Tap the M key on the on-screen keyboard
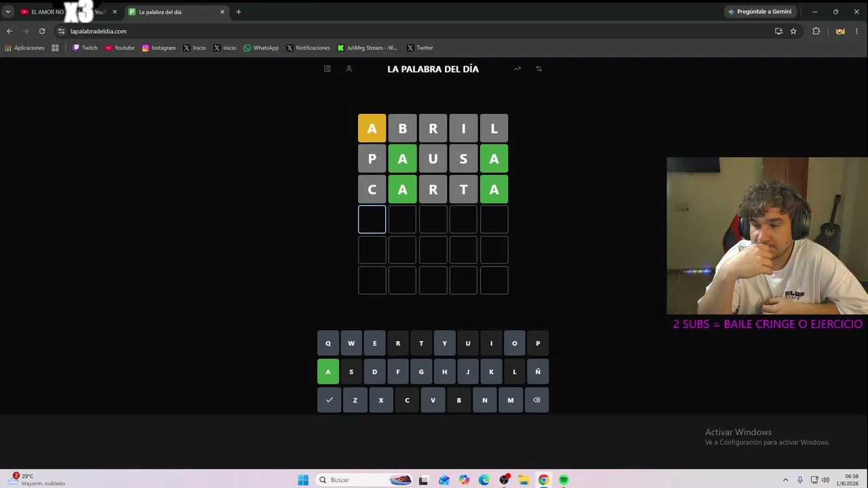Viewport: 868px width, 488px height. [511, 400]
